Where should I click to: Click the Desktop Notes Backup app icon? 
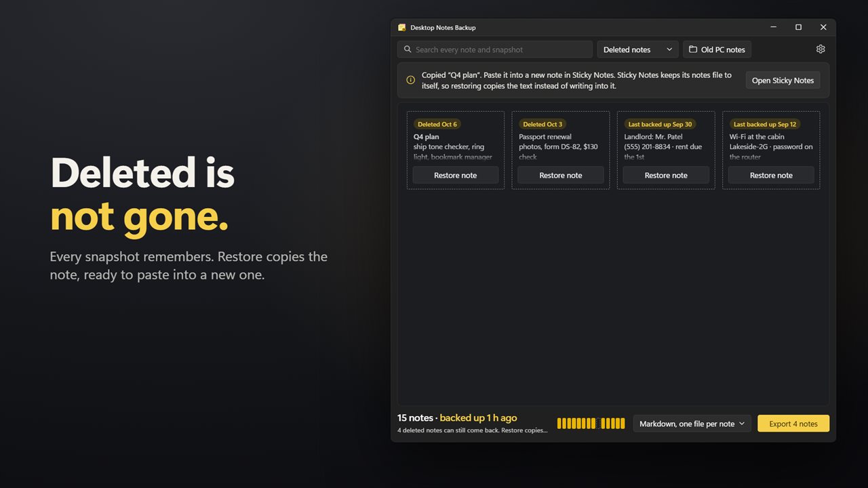402,28
